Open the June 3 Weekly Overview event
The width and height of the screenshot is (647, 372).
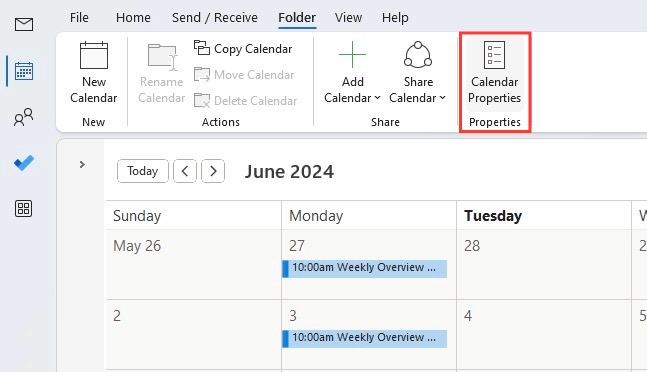[x=365, y=338]
